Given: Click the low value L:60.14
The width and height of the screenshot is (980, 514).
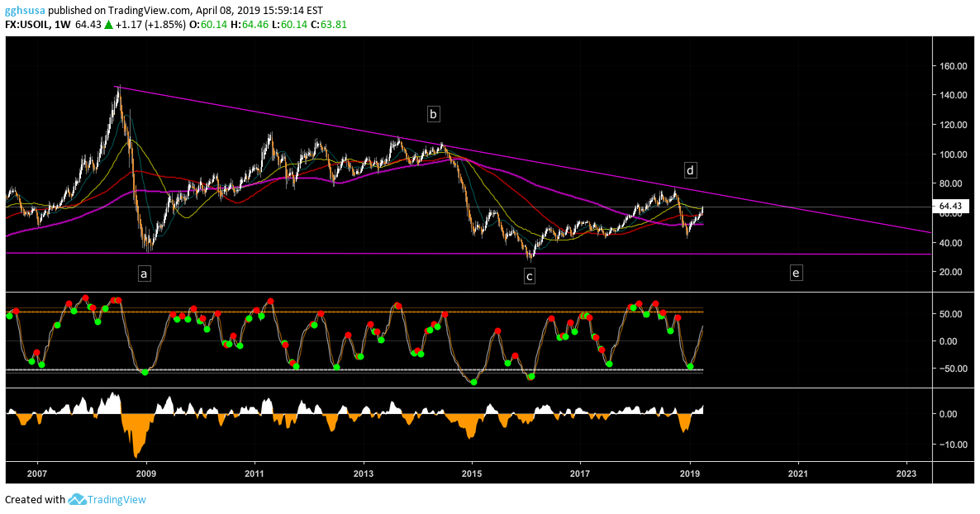Looking at the screenshot, I should pyautogui.click(x=288, y=25).
